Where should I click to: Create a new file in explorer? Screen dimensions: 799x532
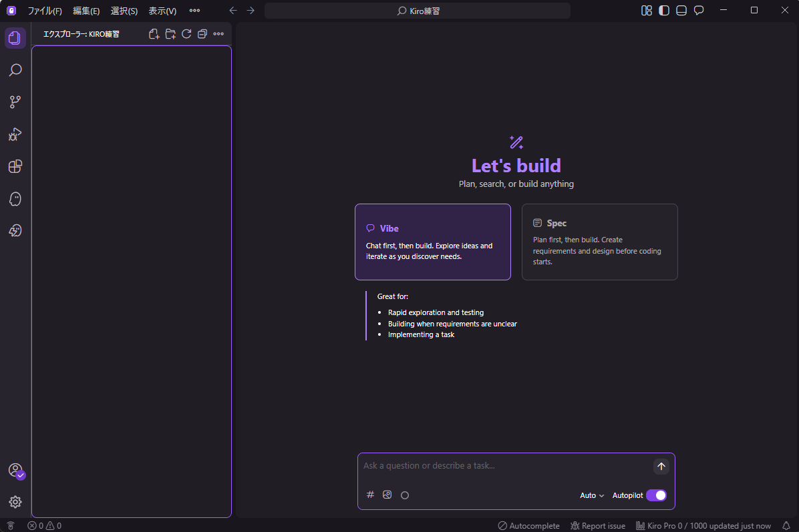click(154, 34)
